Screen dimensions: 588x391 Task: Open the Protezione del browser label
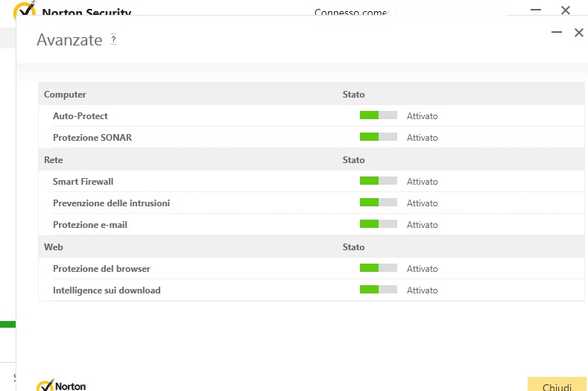(x=101, y=269)
